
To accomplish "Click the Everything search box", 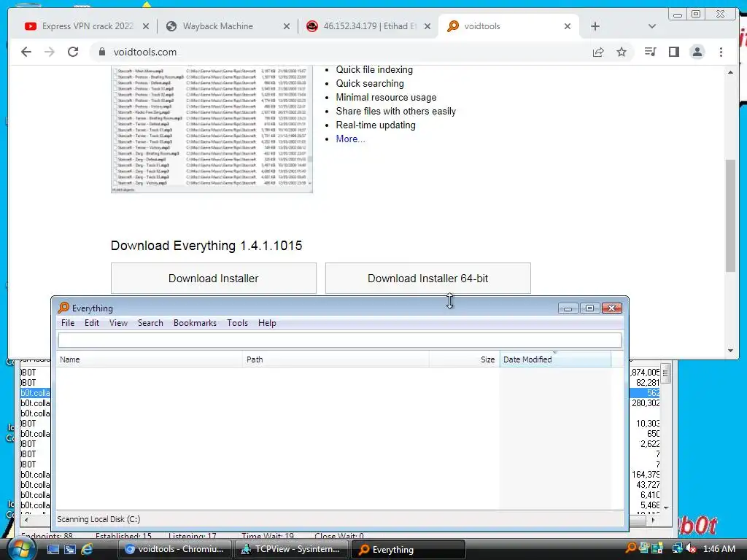I will 340,340.
